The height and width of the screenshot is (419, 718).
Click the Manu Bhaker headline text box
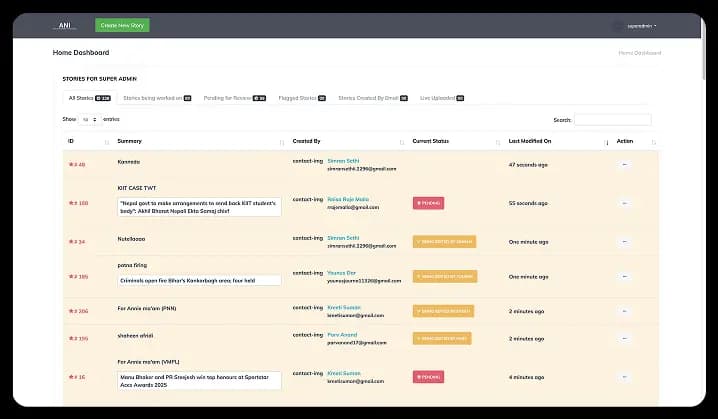point(199,381)
